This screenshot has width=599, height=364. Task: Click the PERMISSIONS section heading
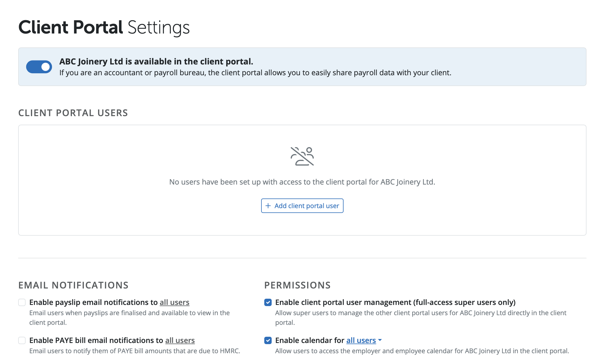coord(297,285)
